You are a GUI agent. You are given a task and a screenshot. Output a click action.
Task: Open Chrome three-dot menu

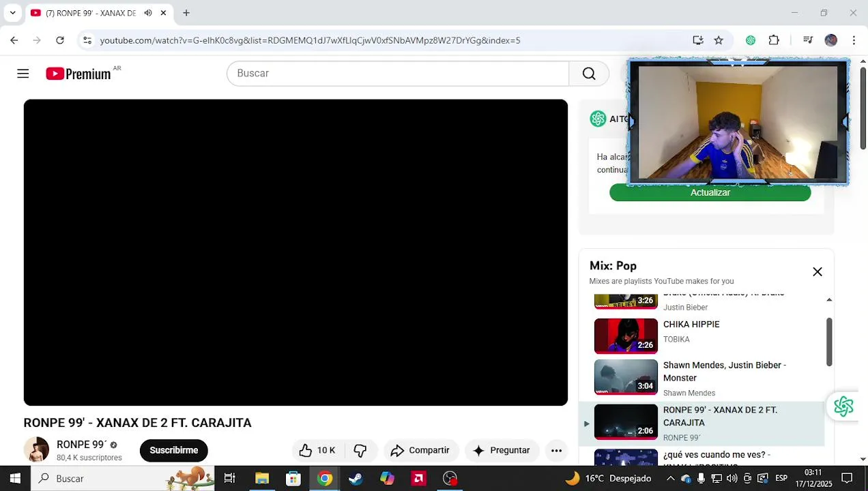(x=854, y=40)
